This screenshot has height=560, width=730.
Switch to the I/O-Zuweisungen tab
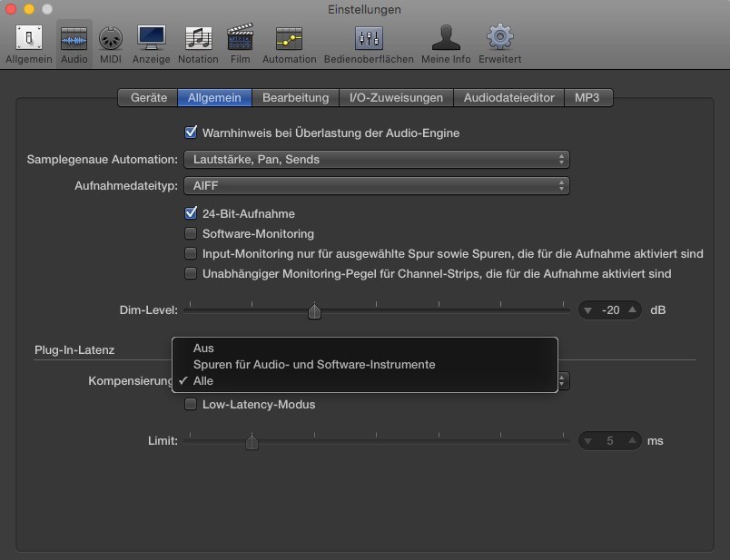pyautogui.click(x=396, y=98)
